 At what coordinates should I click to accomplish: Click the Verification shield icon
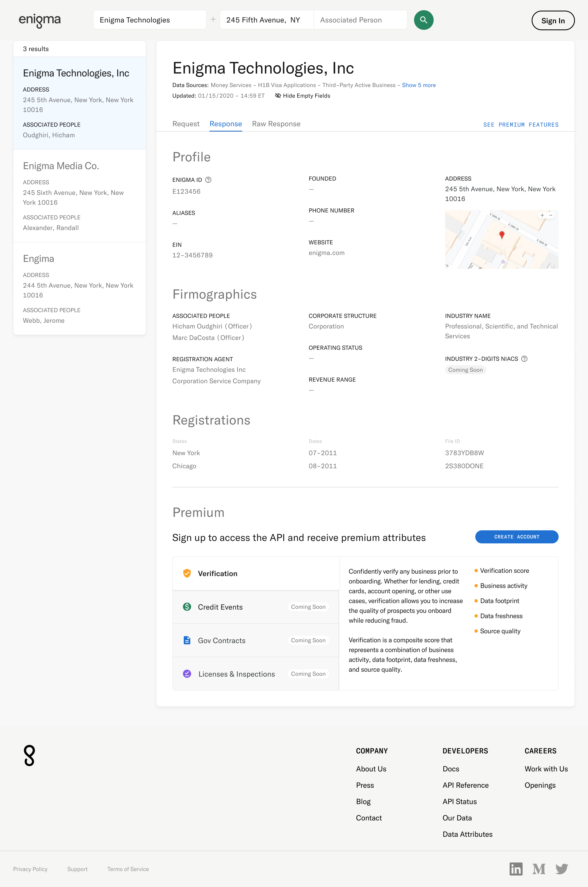coord(187,573)
